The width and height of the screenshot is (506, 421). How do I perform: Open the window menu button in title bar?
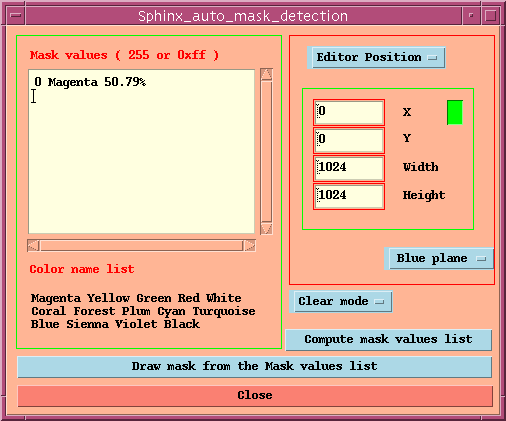pos(16,15)
